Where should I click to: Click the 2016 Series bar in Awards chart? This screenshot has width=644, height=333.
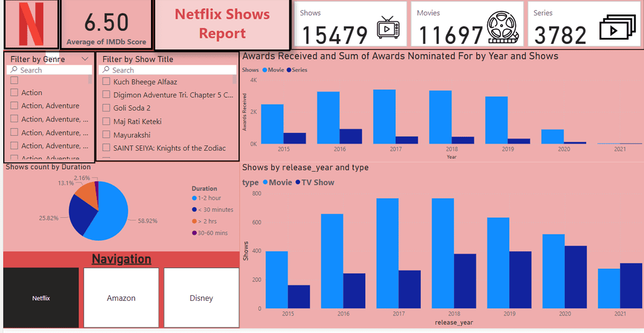click(x=351, y=136)
